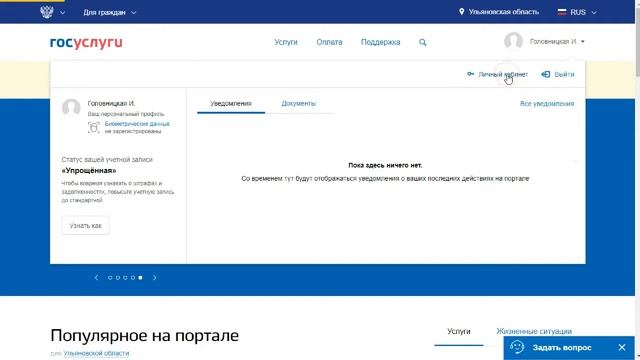Screen dimensions: 640x360
Task: Go to previous banner slide arrow
Action: tap(96, 278)
